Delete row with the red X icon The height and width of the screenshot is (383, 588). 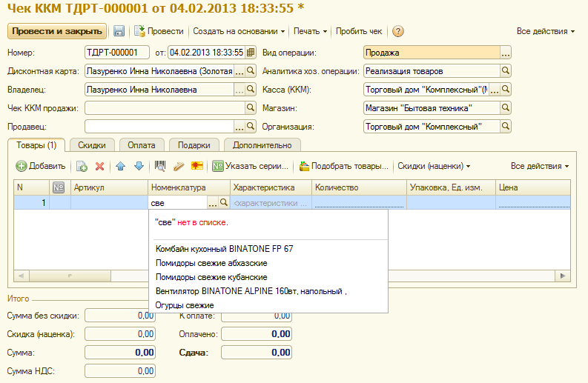[100, 166]
